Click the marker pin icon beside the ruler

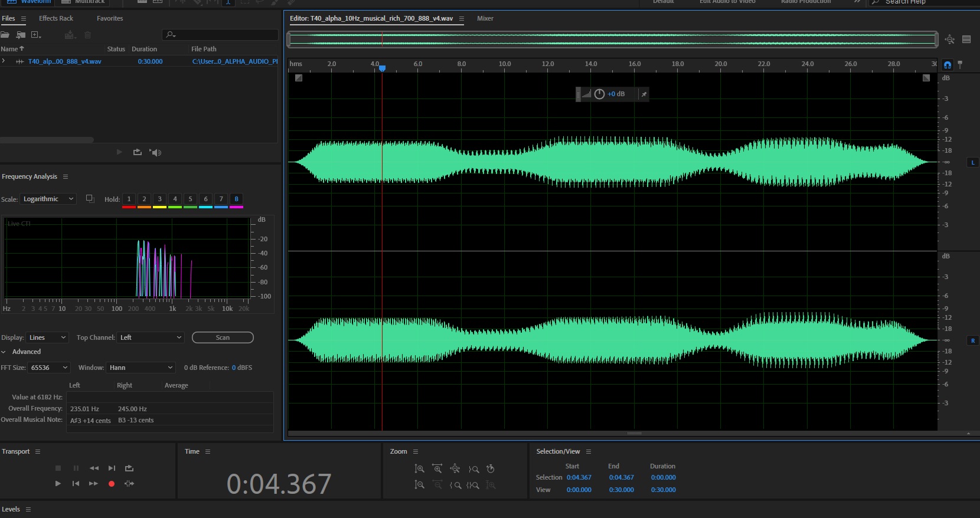960,65
